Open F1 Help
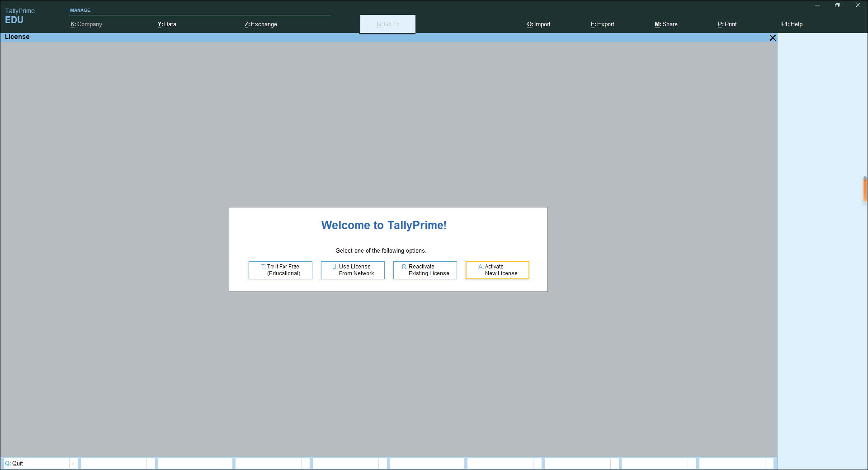Image resolution: width=868 pixels, height=470 pixels. coord(792,24)
